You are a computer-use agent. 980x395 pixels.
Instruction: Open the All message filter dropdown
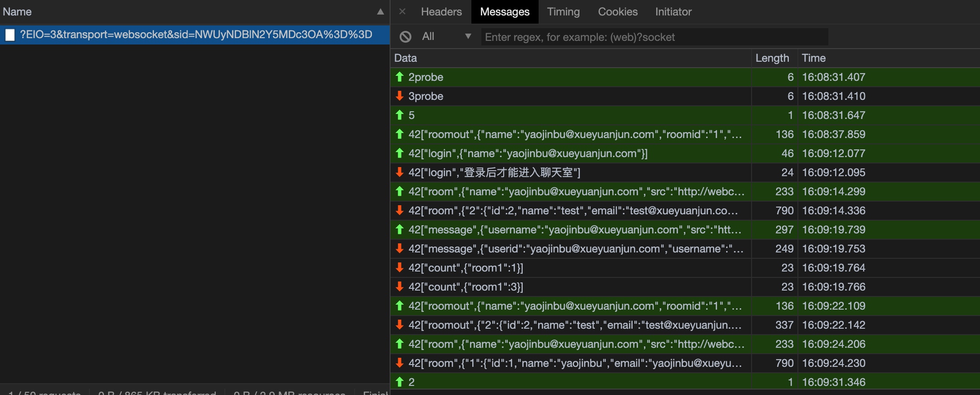pos(447,36)
